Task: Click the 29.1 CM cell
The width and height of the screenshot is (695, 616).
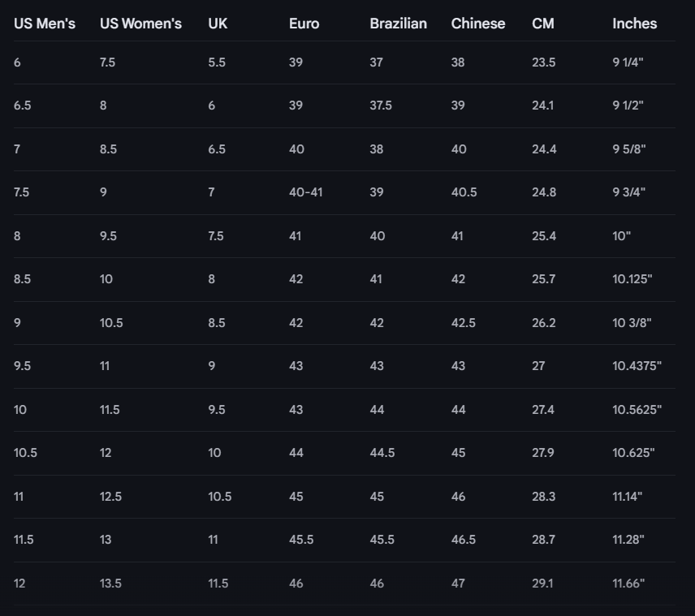Action: 542,584
